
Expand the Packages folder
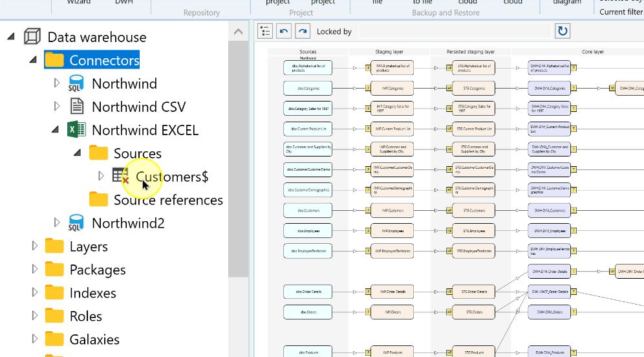[x=34, y=268]
